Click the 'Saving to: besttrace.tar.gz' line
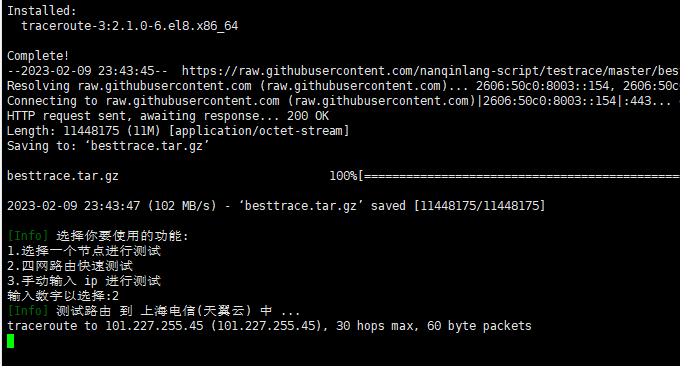 pyautogui.click(x=108, y=146)
